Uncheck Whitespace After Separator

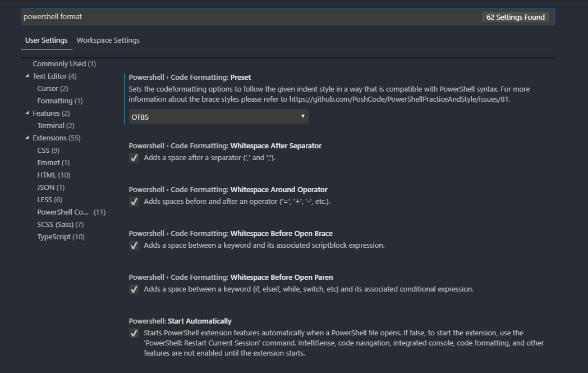(x=134, y=158)
